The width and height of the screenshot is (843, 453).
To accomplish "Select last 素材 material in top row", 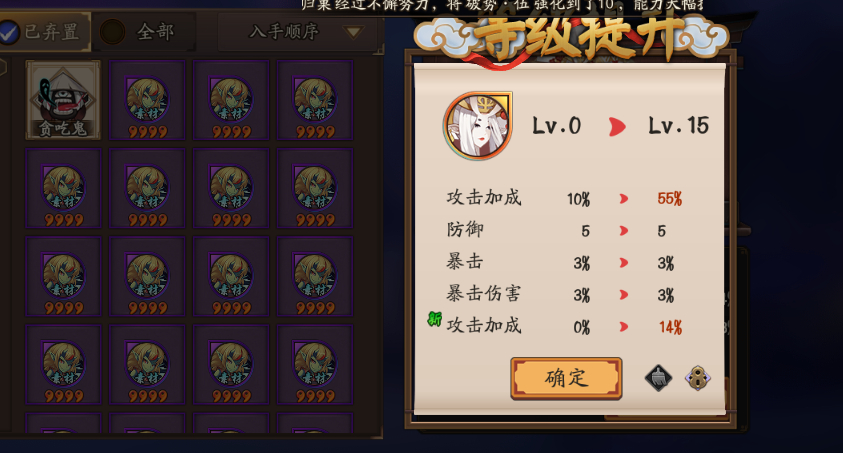I will tap(315, 100).
